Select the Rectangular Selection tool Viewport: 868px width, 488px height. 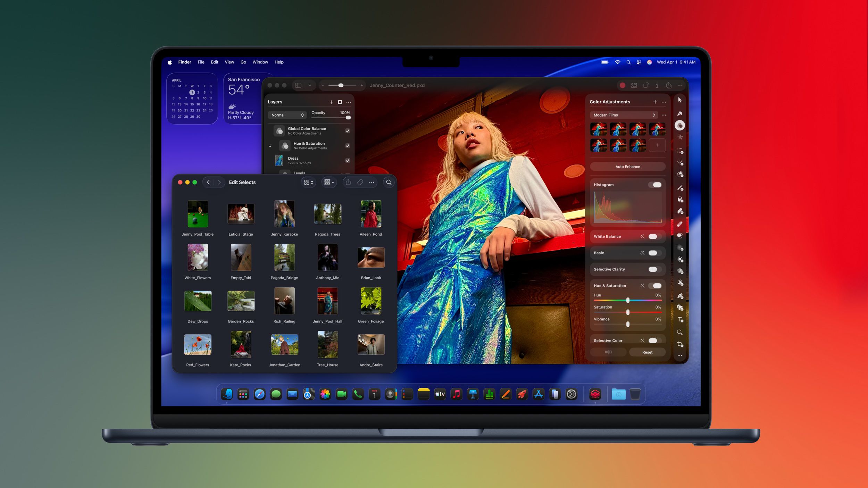coord(680,151)
